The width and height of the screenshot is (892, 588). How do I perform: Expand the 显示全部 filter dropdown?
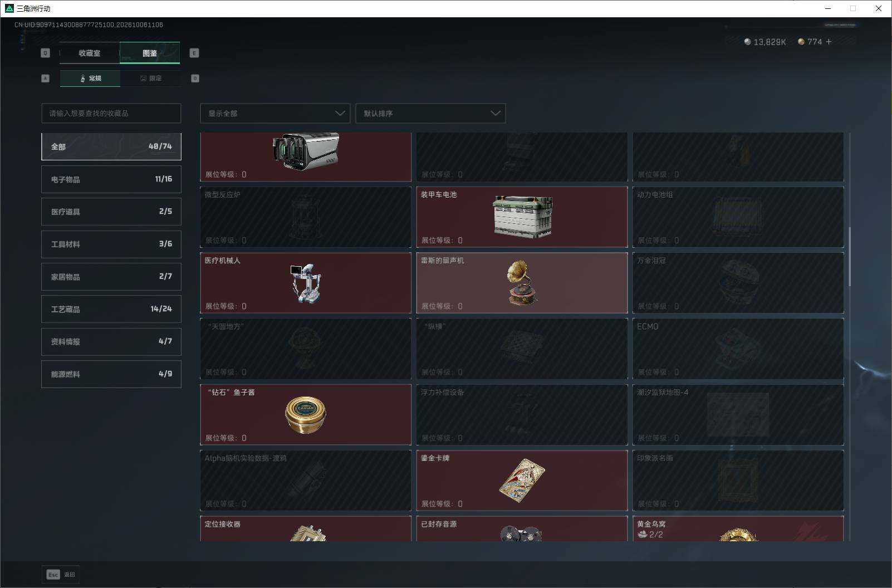pyautogui.click(x=275, y=113)
